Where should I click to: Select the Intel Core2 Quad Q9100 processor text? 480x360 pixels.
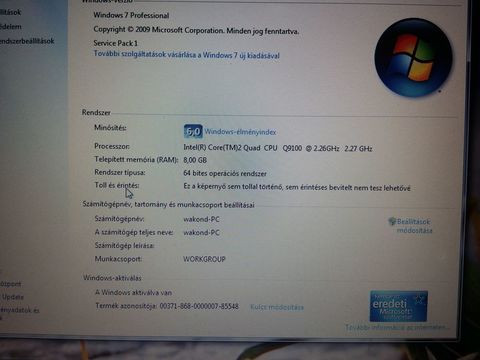pos(278,148)
